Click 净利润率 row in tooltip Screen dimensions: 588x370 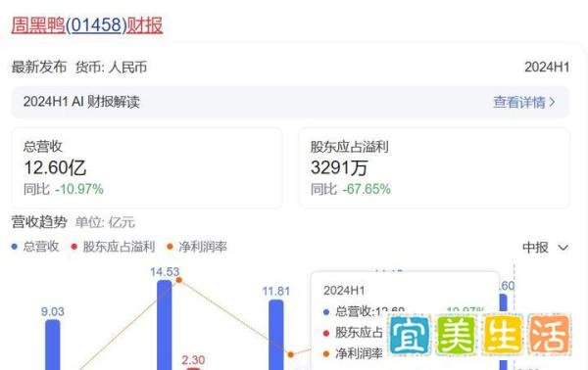point(353,353)
